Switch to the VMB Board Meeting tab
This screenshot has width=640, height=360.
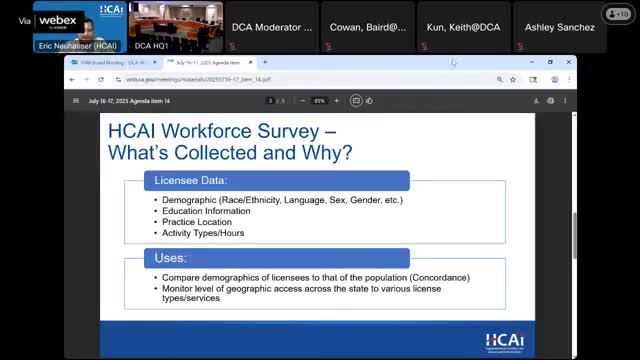coord(114,62)
